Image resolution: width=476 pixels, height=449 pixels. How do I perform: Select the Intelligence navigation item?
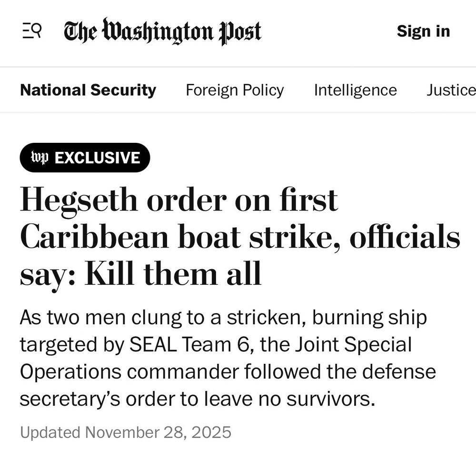pos(355,90)
